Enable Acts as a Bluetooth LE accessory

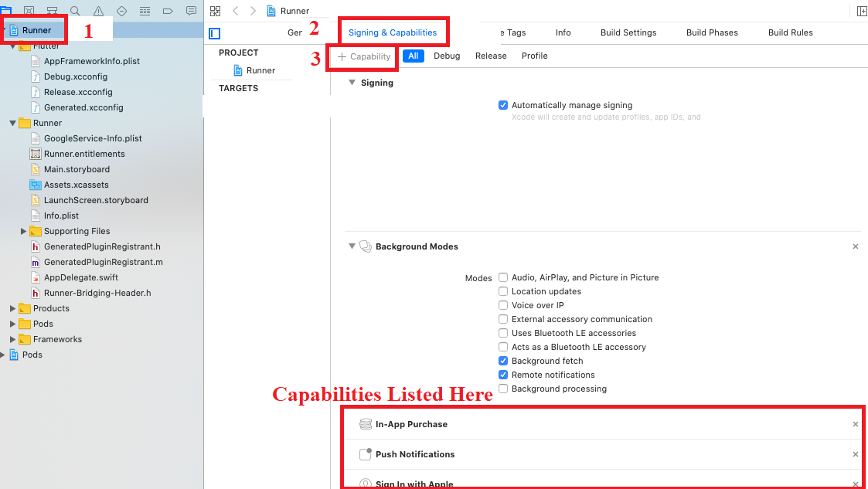(x=502, y=347)
